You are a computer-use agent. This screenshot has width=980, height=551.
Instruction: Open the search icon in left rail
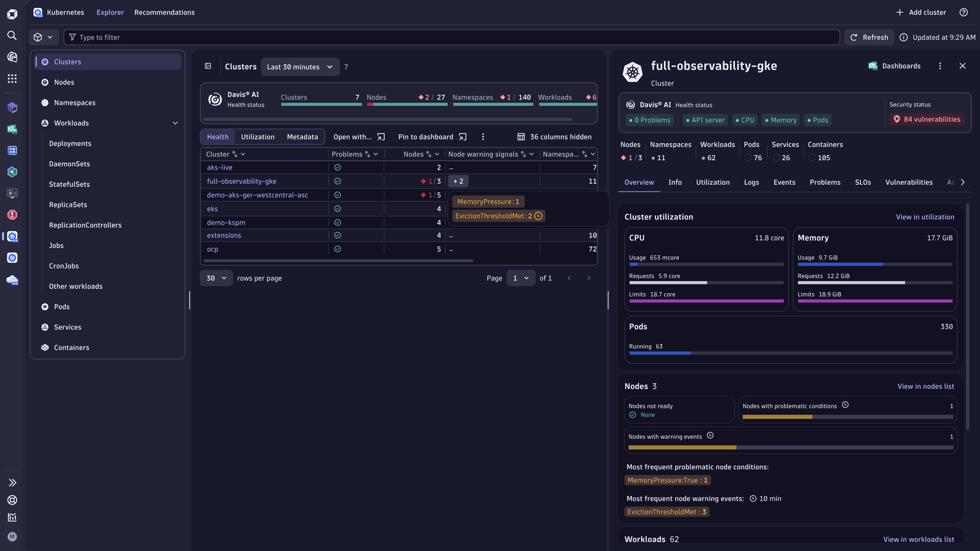[12, 36]
